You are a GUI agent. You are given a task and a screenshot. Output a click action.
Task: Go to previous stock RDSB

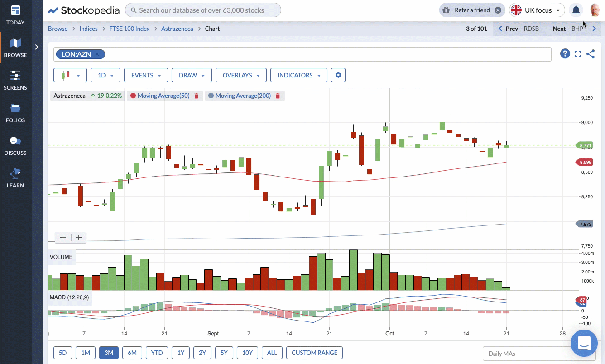point(519,29)
